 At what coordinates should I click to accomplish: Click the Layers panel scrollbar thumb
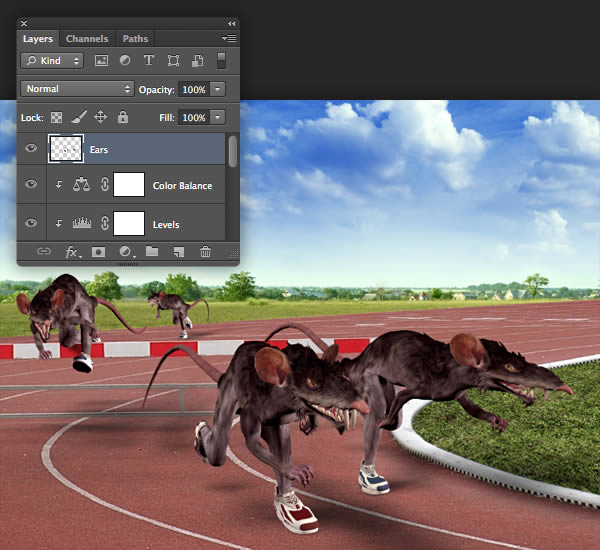tap(233, 152)
